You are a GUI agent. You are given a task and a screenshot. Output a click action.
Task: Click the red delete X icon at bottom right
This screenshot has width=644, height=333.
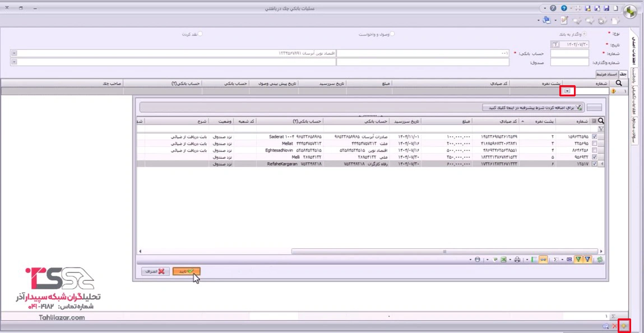(x=615, y=326)
